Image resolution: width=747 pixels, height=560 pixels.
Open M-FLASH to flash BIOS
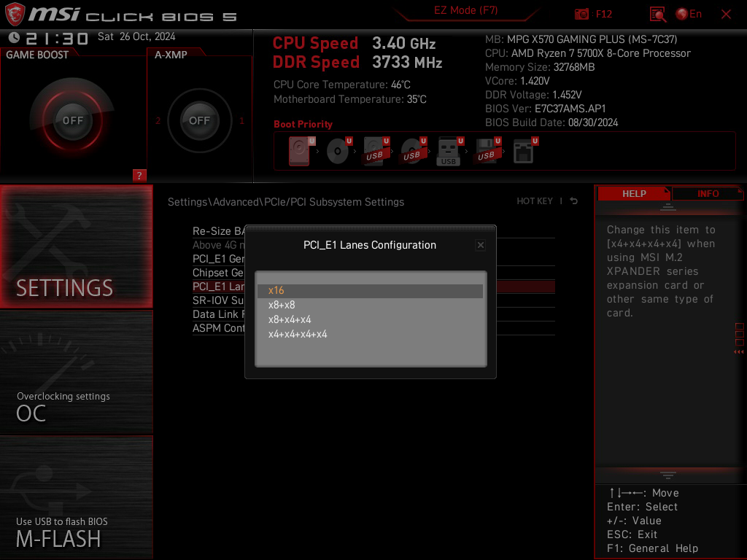coord(76,497)
